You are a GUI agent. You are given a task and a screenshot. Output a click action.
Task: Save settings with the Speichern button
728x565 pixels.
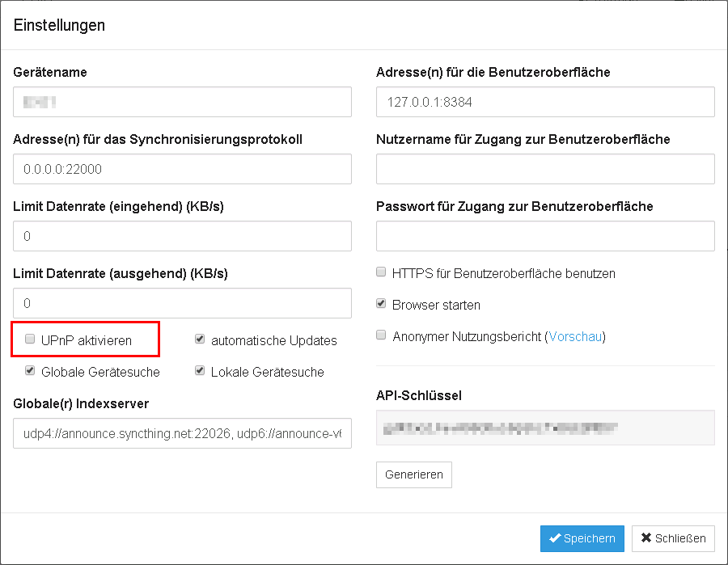[582, 538]
